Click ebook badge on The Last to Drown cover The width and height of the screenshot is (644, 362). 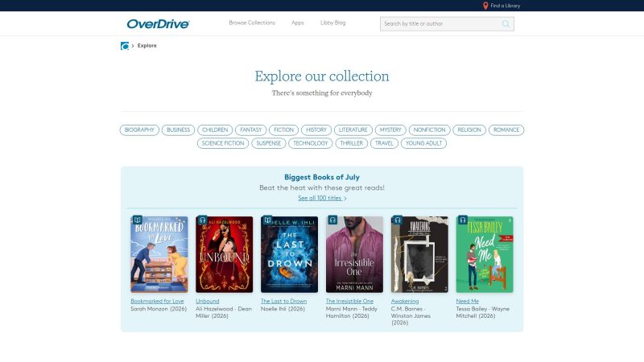coord(267,220)
